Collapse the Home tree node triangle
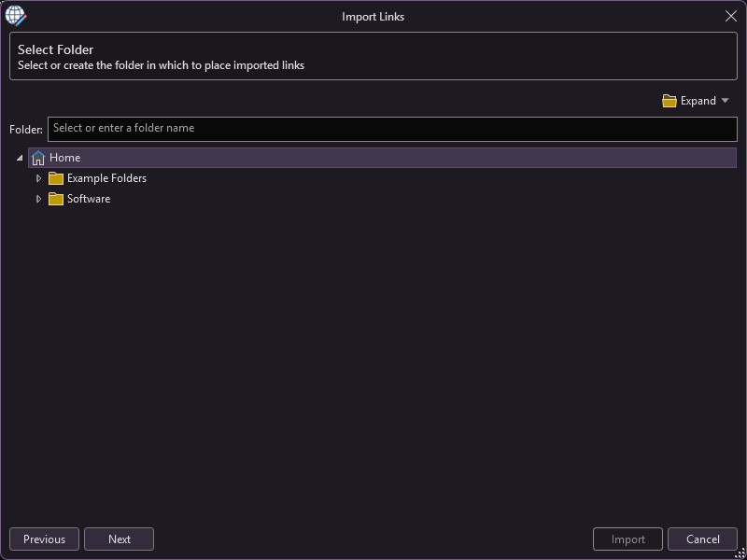This screenshot has width=747, height=560. [x=20, y=158]
